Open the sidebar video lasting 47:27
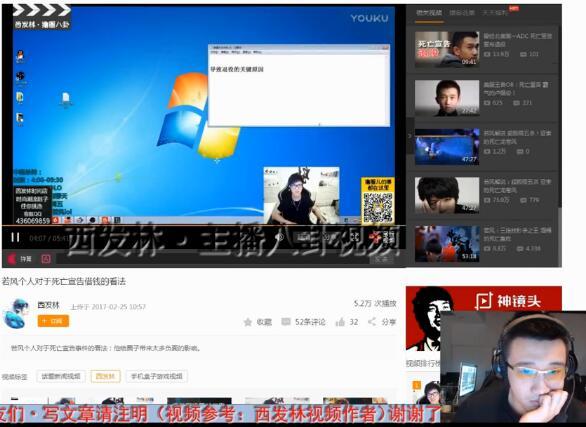This screenshot has height=427, width=586. coord(447,146)
